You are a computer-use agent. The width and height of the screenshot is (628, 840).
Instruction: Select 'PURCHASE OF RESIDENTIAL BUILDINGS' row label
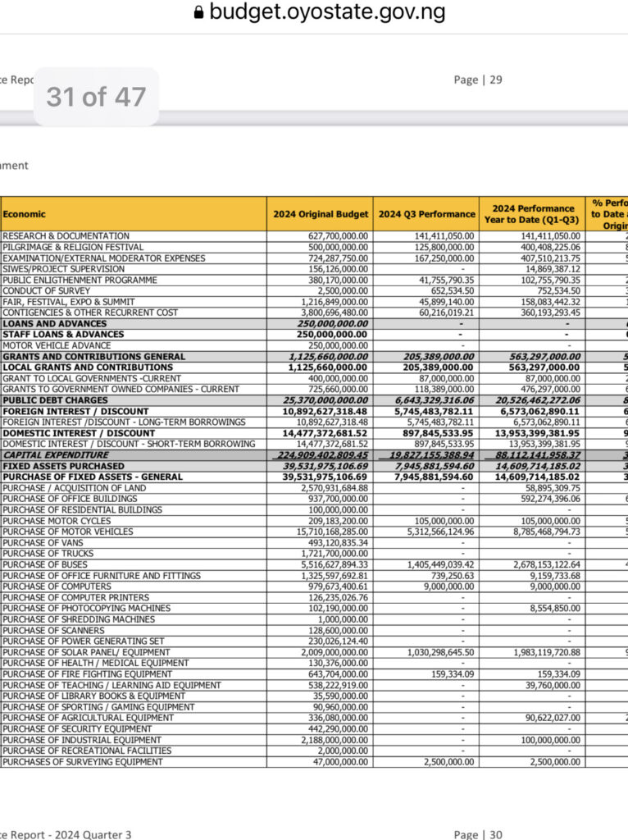coord(83,509)
